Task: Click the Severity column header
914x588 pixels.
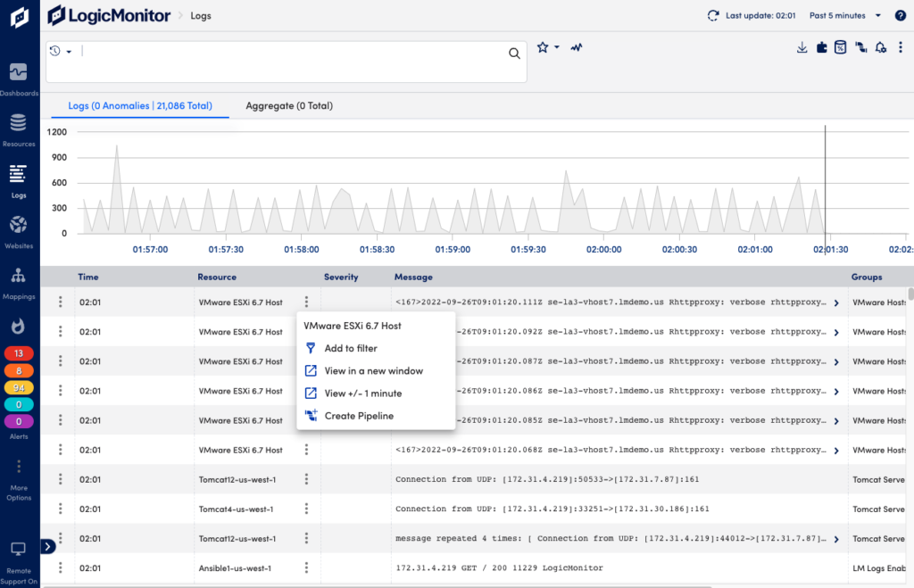Action: tap(341, 277)
